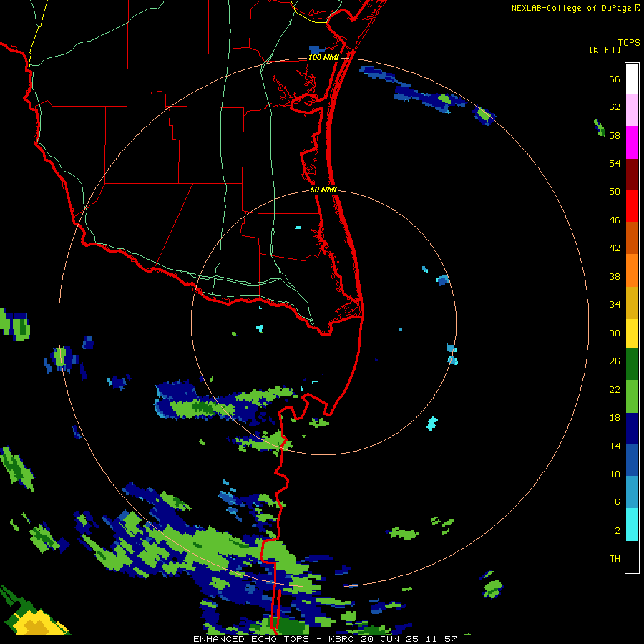Screen dimensions: 644x644
Task: Click the 100 NMI range ring label
Action: (323, 57)
